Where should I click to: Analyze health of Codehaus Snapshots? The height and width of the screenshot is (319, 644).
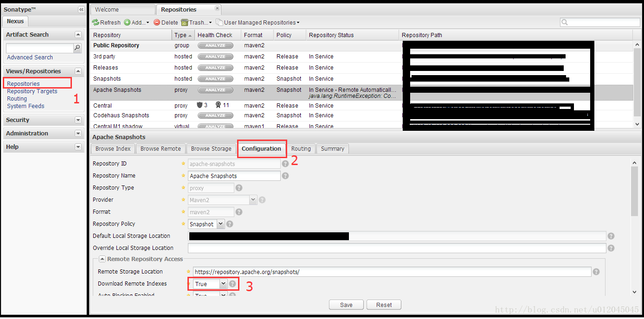click(x=215, y=115)
